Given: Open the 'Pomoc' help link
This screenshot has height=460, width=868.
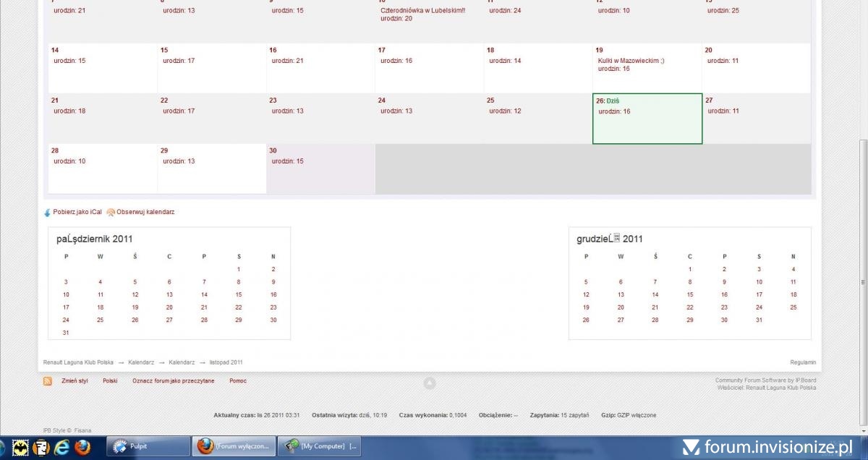Looking at the screenshot, I should 238,380.
